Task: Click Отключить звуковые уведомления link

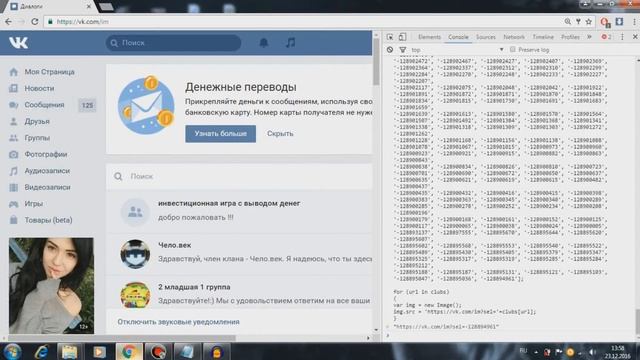Action: click(x=178, y=322)
